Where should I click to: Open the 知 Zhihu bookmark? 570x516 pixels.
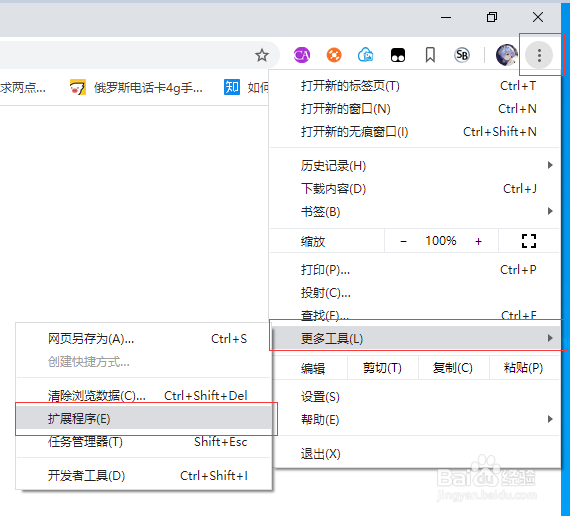246,87
